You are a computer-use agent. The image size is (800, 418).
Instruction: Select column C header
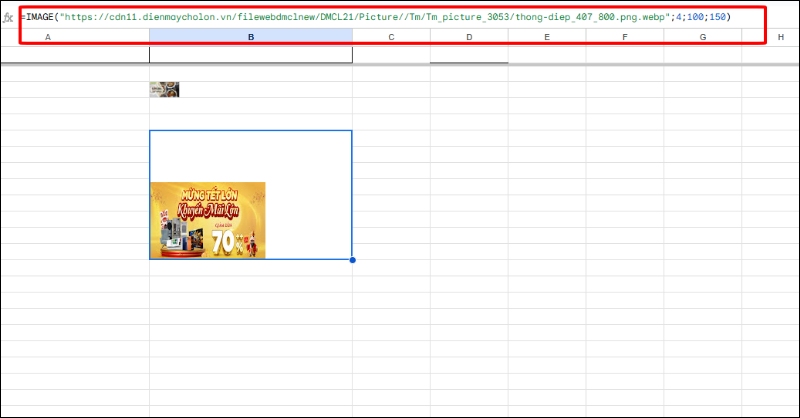(391, 37)
